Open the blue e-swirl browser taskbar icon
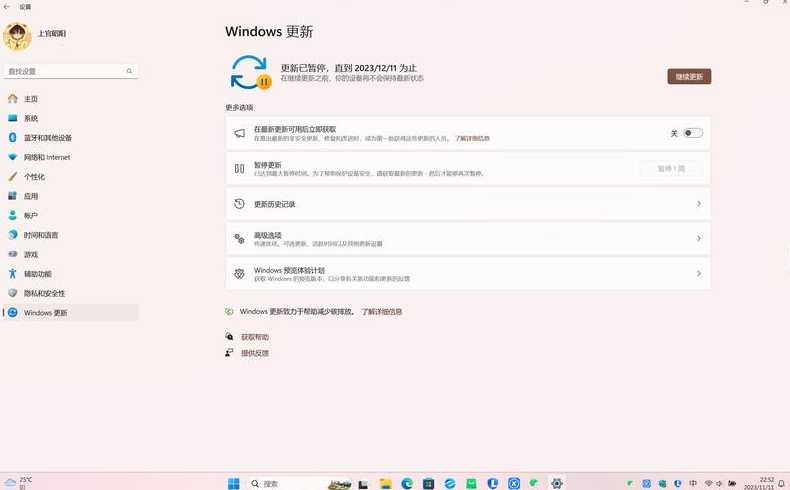 (450, 483)
